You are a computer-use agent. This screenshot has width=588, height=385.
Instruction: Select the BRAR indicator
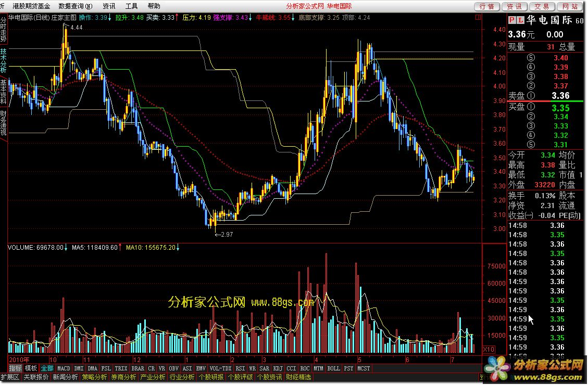(x=137, y=368)
